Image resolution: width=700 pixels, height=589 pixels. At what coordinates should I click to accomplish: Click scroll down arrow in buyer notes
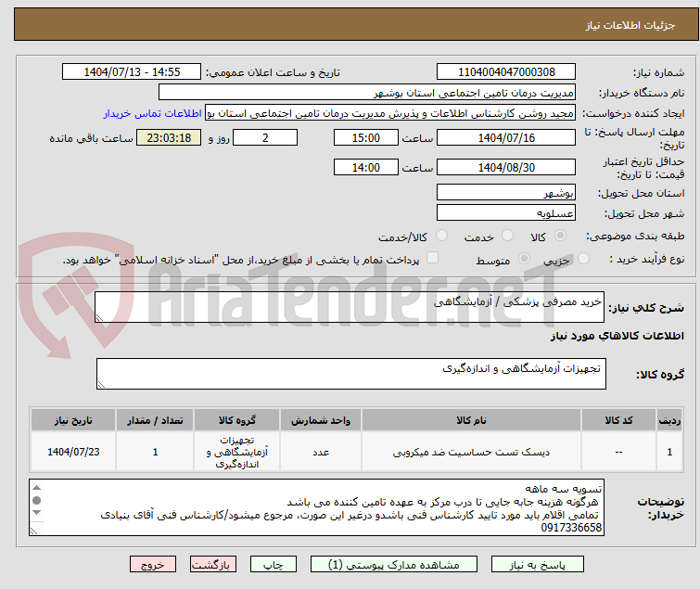pyautogui.click(x=36, y=513)
